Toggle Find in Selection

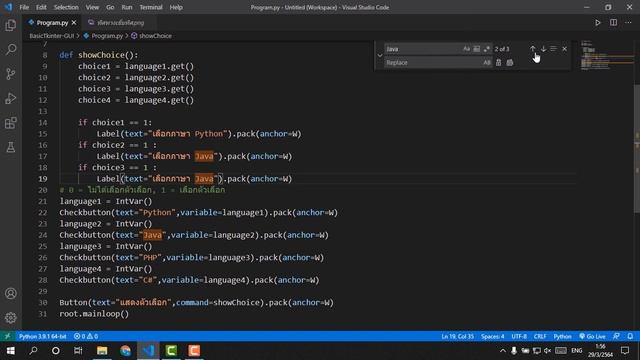coord(553,49)
